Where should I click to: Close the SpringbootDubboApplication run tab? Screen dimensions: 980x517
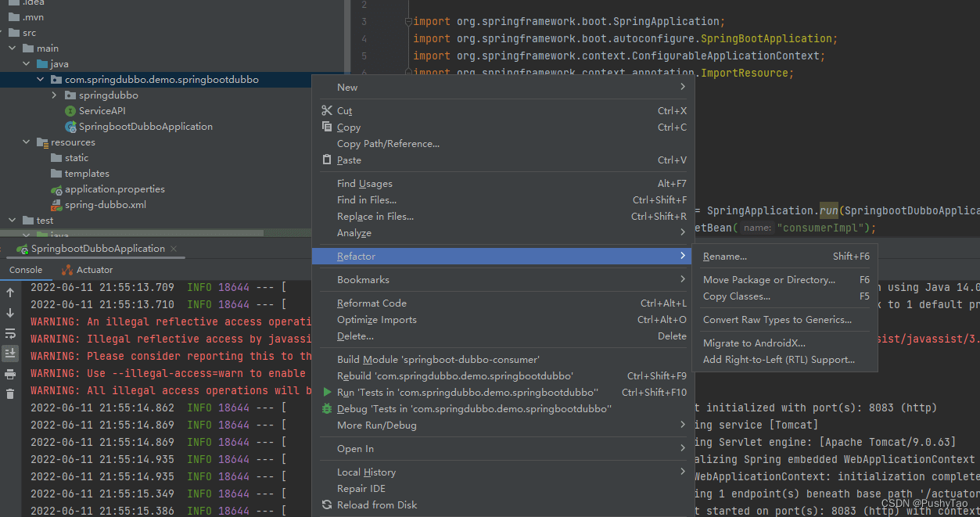pos(174,249)
